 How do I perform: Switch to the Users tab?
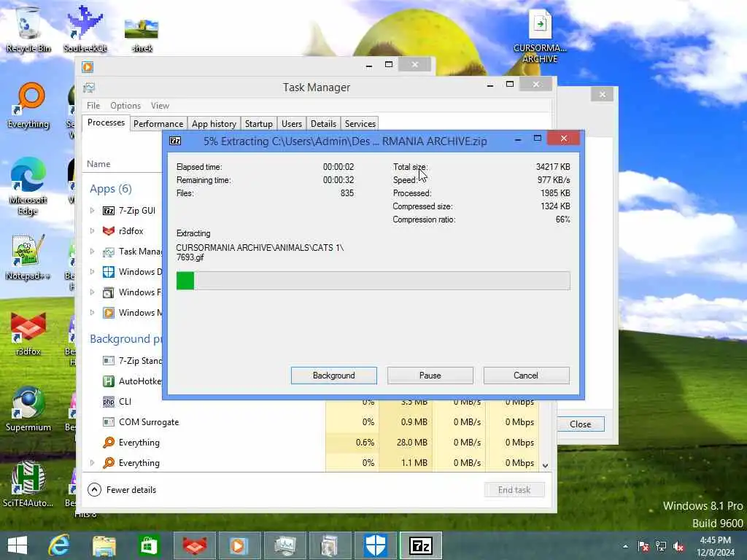292,124
